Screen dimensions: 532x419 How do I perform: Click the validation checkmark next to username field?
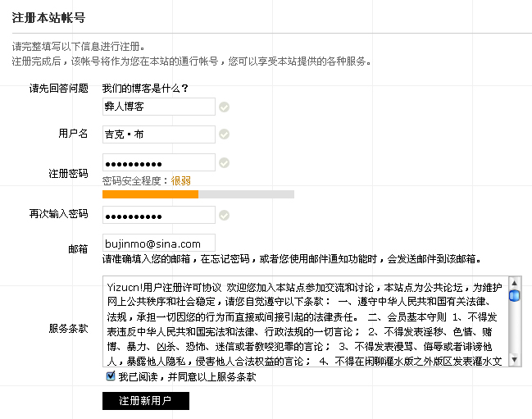224,134
